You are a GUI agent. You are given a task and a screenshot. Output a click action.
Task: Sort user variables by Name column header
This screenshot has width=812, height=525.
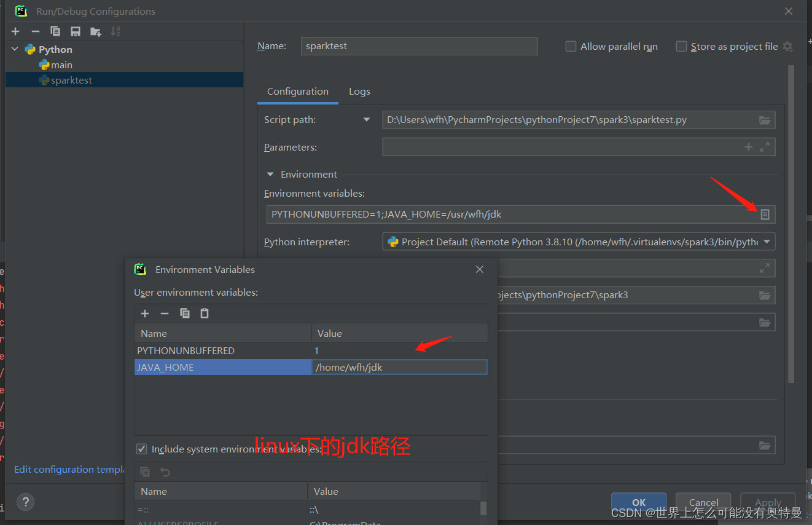(223, 333)
